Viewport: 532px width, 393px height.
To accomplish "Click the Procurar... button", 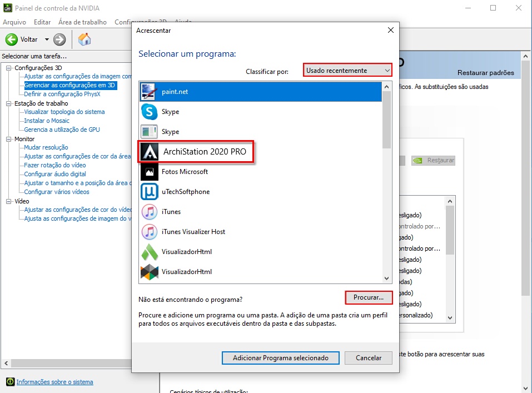I will tap(369, 297).
